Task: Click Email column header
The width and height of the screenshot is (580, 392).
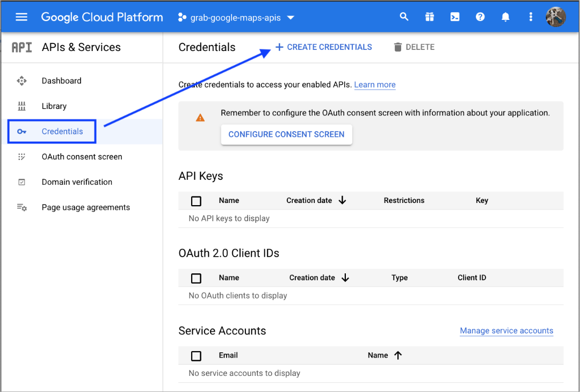Action: (x=228, y=355)
